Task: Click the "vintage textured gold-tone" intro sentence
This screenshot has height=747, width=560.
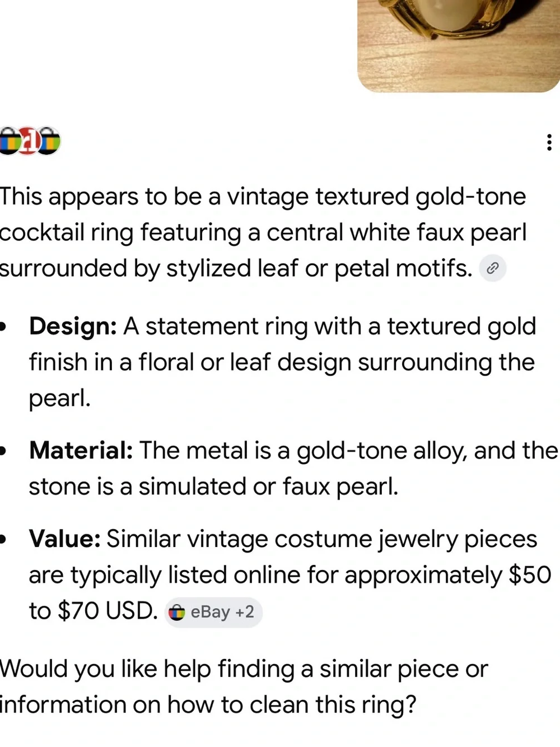Action: click(376, 197)
